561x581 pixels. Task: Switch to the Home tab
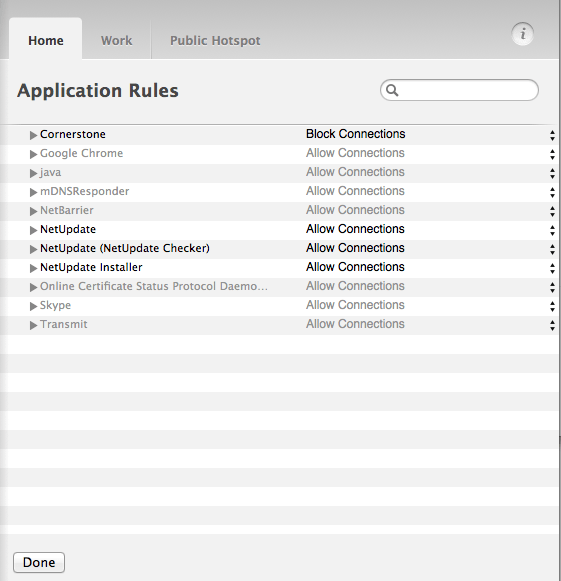tap(46, 40)
